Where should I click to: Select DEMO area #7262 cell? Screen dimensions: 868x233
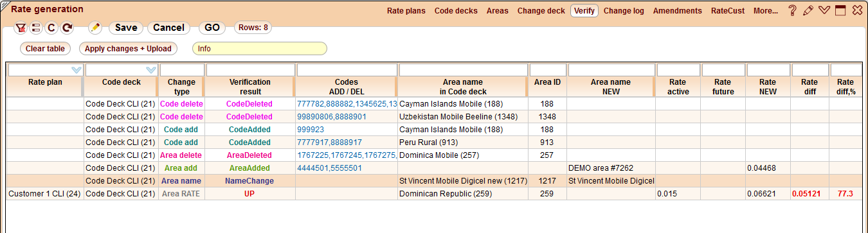pyautogui.click(x=611, y=168)
